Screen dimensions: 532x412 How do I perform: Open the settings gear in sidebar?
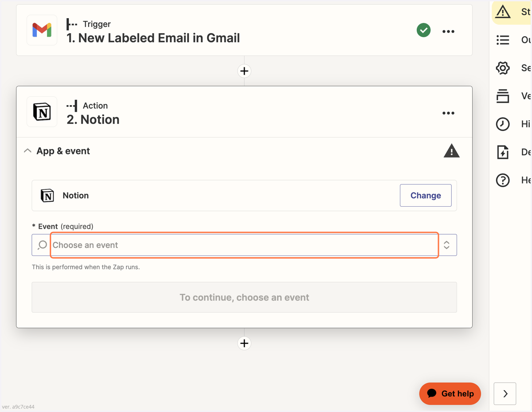(503, 68)
